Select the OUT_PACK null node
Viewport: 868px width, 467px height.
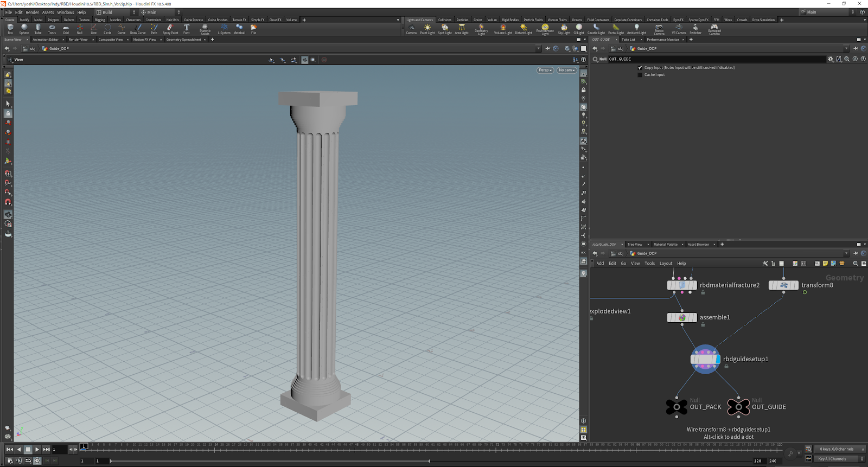click(x=676, y=407)
